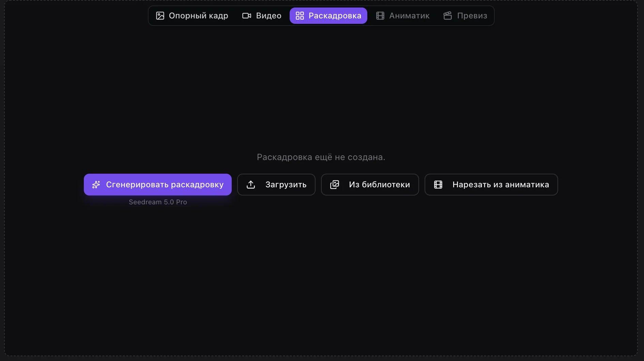Click the Сгенерировать раскадровку button

click(158, 185)
